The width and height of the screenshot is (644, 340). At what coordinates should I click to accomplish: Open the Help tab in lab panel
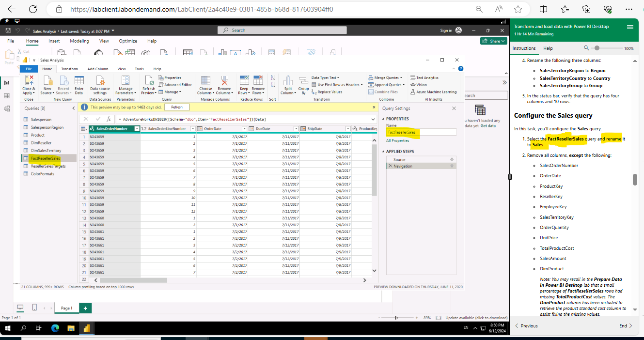click(548, 48)
